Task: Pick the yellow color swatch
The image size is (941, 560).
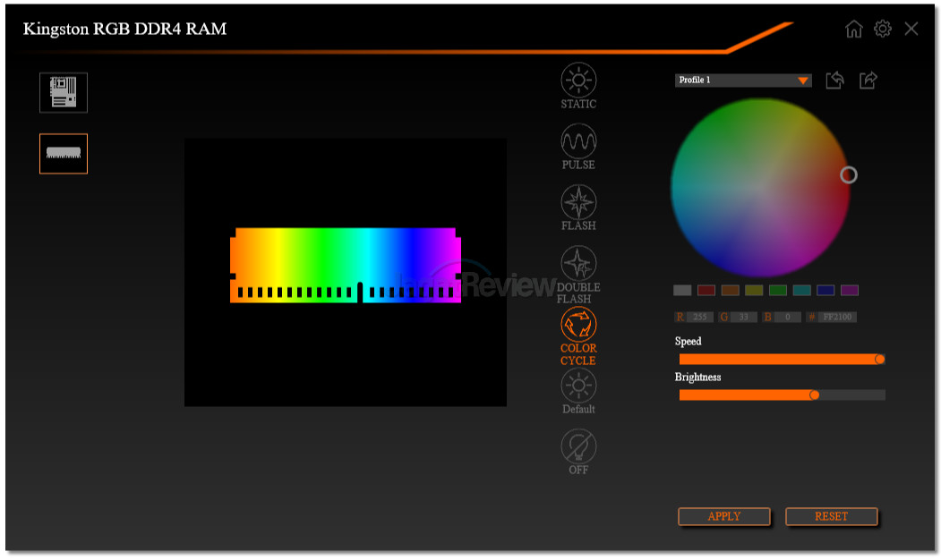Action: pyautogui.click(x=754, y=290)
